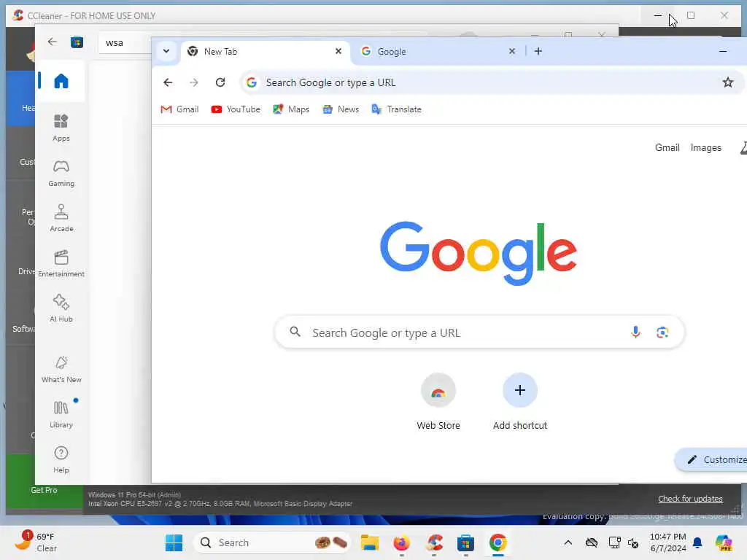The width and height of the screenshot is (747, 560).
Task: Open Home in Microsoft Store sidebar
Action: click(x=61, y=81)
